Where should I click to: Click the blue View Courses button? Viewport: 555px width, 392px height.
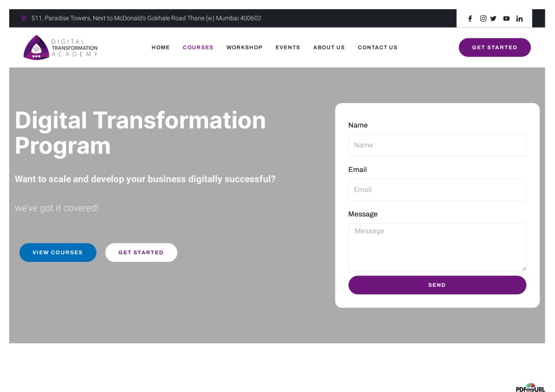pyautogui.click(x=57, y=253)
